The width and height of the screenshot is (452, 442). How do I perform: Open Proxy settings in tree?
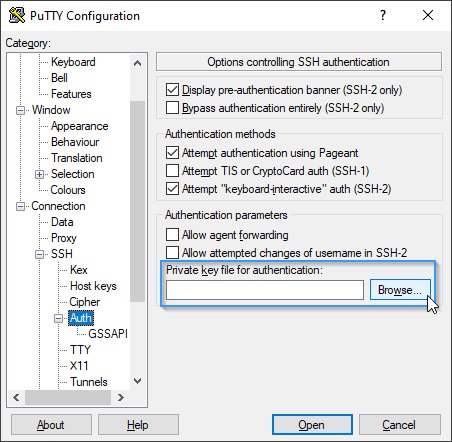pos(64,238)
